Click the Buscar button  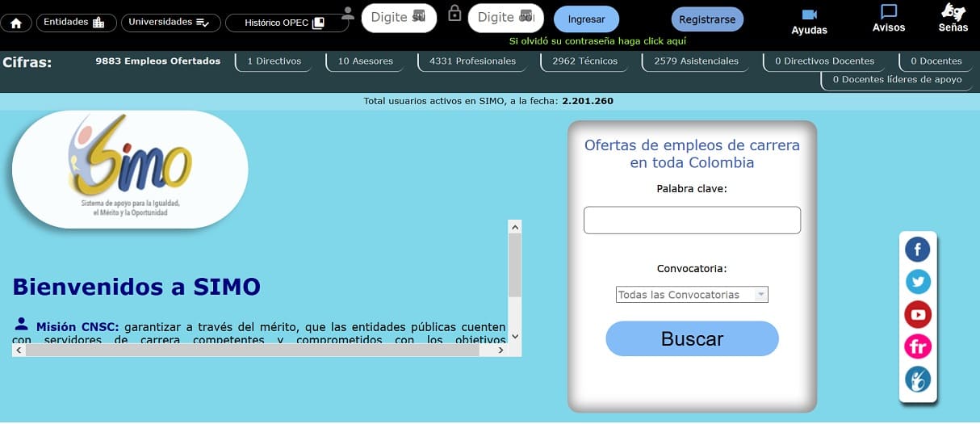[692, 338]
